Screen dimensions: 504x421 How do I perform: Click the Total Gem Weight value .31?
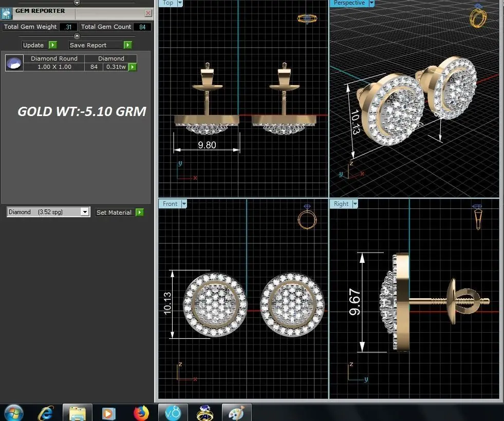coord(68,27)
